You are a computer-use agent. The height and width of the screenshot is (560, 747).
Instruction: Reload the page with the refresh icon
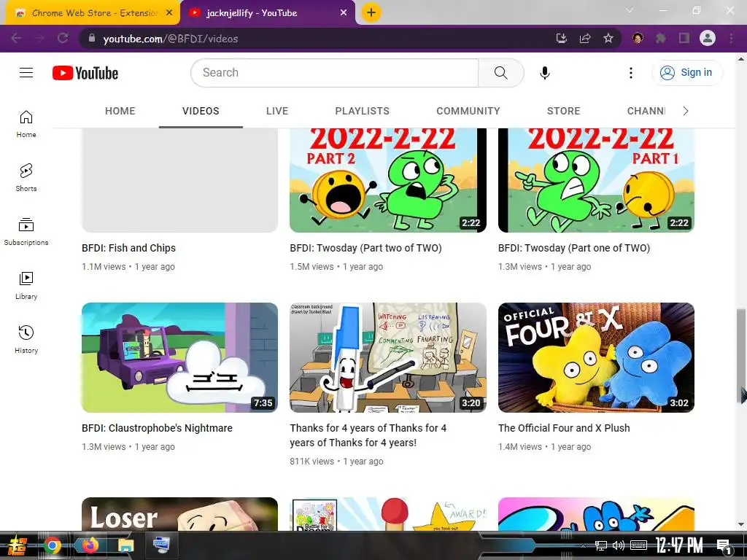click(63, 38)
